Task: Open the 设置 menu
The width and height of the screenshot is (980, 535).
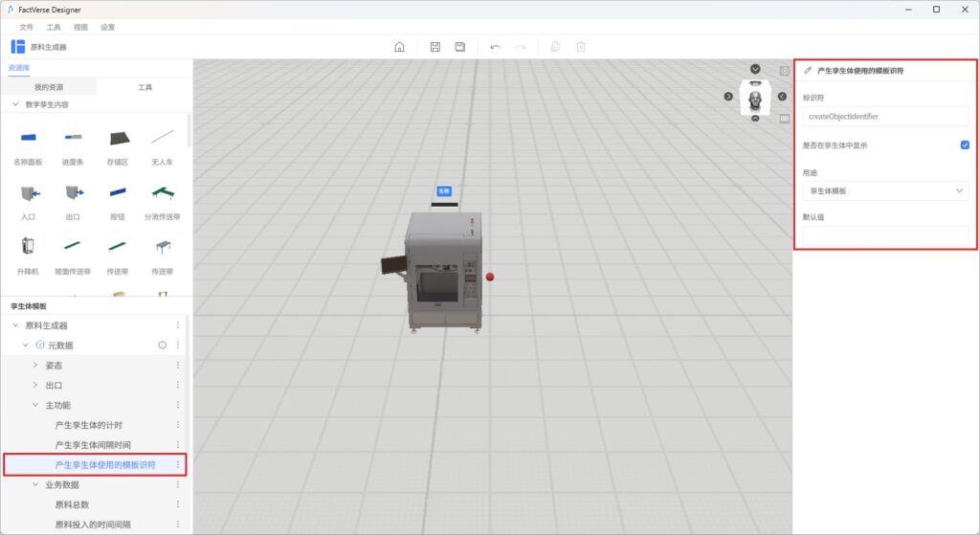Action: click(107, 27)
